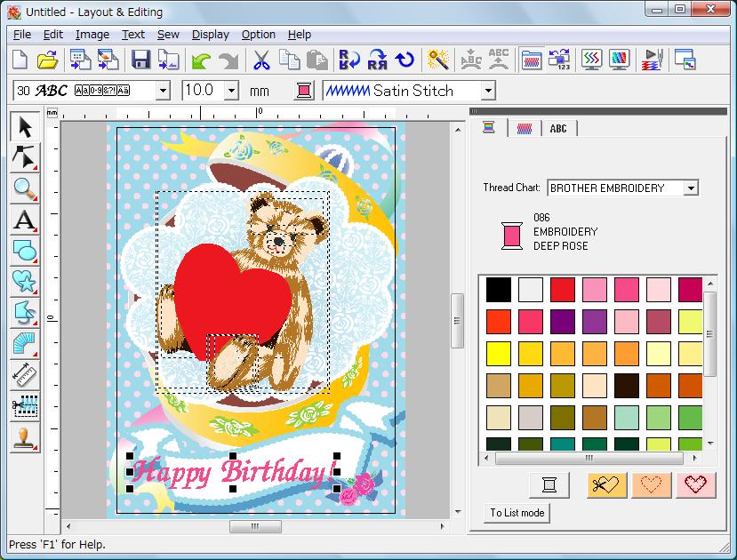Click the Happy Birthday! text object
Image resolution: width=737 pixels, height=560 pixels.
pyautogui.click(x=234, y=472)
